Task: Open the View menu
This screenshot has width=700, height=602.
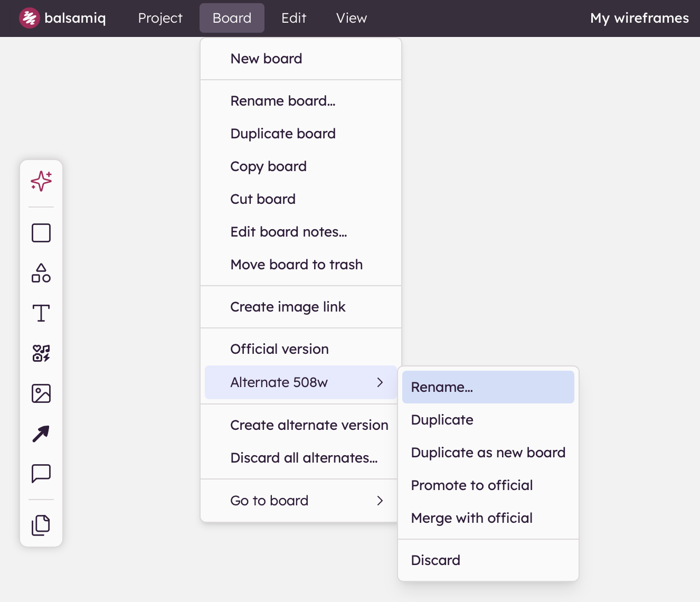Action: coord(351,18)
